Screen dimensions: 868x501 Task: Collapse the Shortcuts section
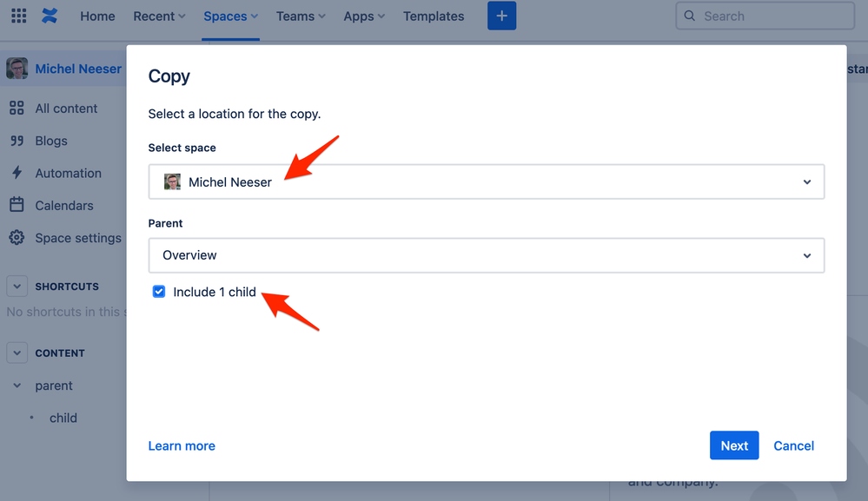coord(17,287)
